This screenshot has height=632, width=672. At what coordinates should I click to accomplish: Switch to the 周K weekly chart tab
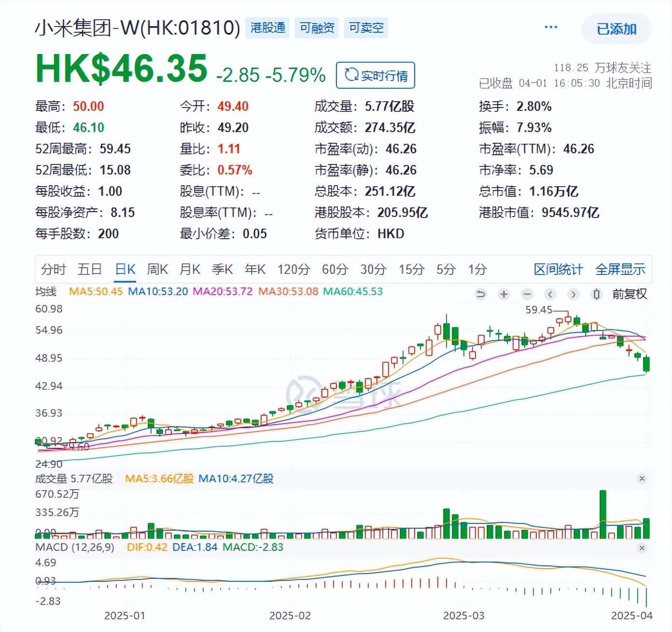157,270
